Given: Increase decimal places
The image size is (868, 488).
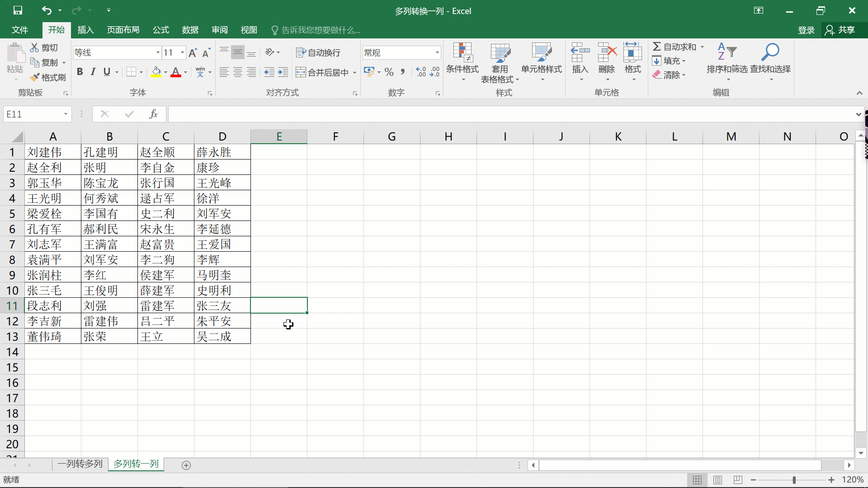Looking at the screenshot, I should click(421, 72).
